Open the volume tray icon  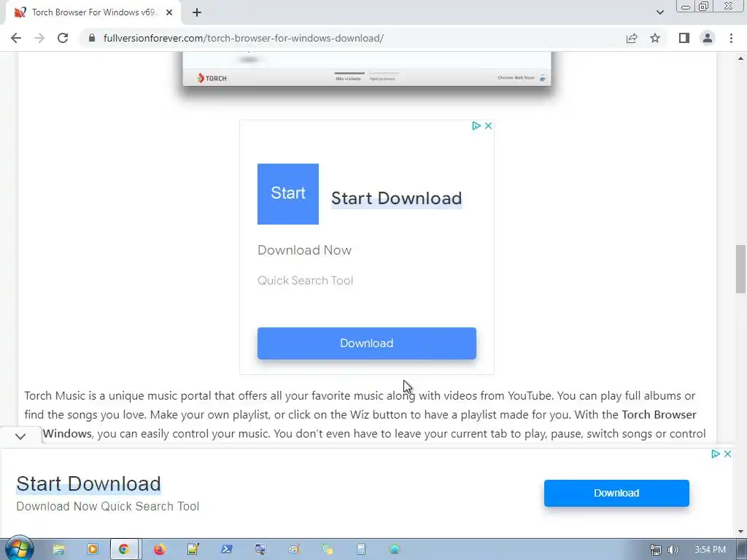click(673, 550)
